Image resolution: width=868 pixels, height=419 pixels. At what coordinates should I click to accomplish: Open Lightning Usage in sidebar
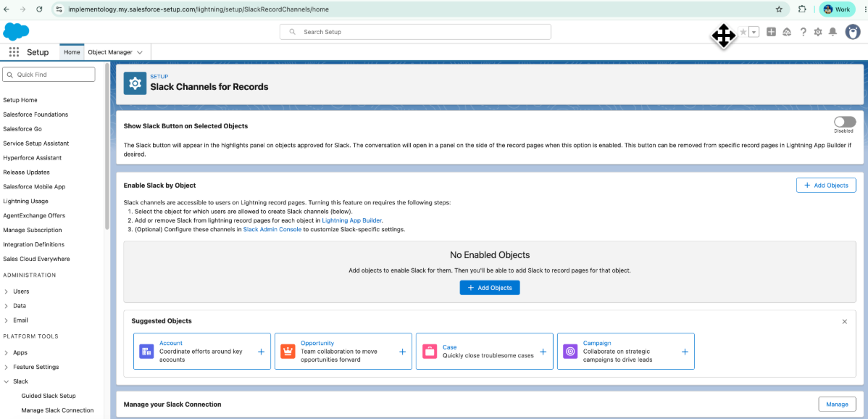(x=25, y=201)
